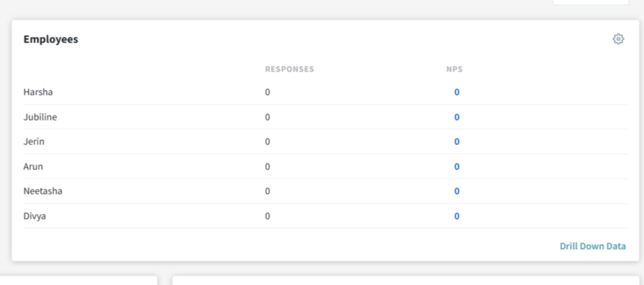Select the employee name Neetasha
Screen dimensions: 644x285
tap(43, 191)
